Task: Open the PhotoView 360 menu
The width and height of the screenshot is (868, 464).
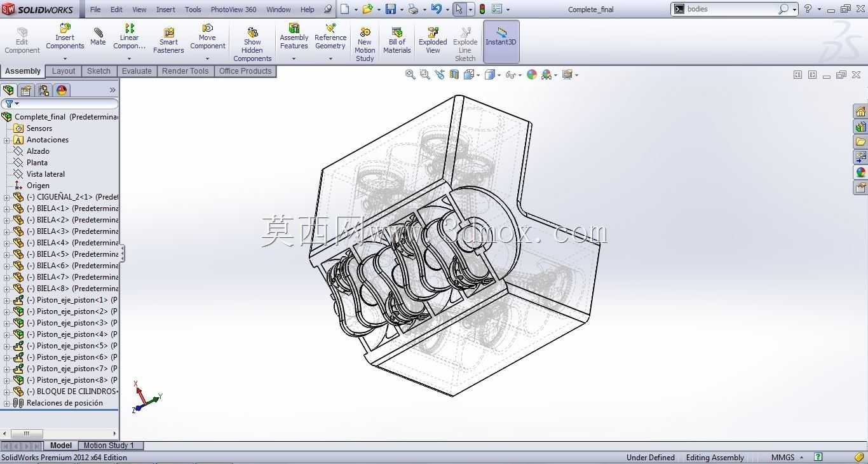Action: tap(233, 10)
